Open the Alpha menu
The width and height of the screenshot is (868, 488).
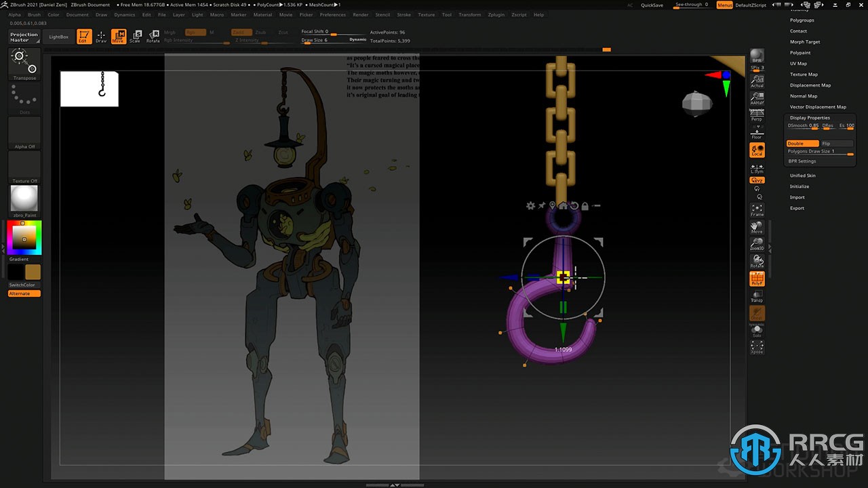(14, 14)
